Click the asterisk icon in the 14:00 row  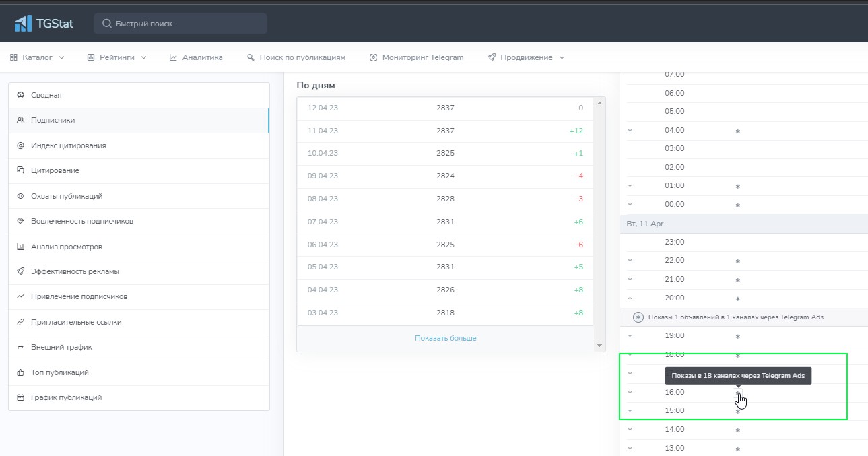point(738,430)
